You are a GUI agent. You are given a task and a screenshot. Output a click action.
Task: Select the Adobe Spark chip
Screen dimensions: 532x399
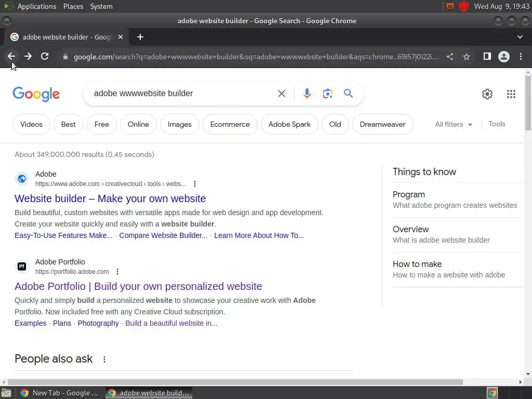(289, 124)
